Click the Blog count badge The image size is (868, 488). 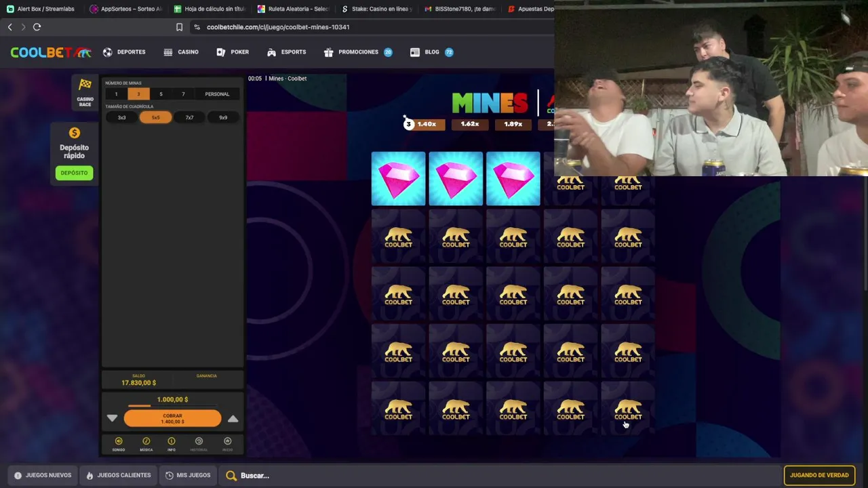(449, 52)
